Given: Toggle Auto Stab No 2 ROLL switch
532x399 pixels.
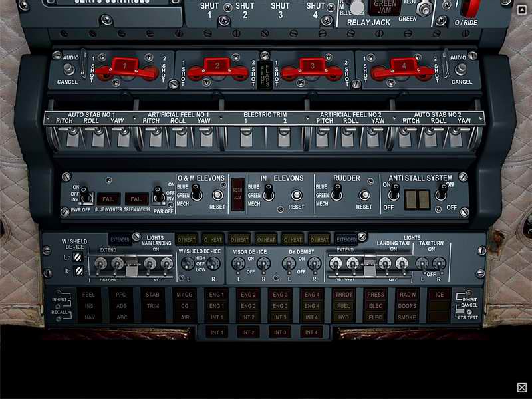Looking at the screenshot, I should tap(430, 138).
